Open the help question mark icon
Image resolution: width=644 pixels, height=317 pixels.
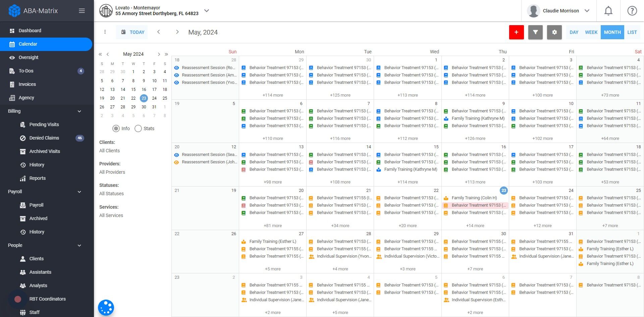[x=632, y=11]
